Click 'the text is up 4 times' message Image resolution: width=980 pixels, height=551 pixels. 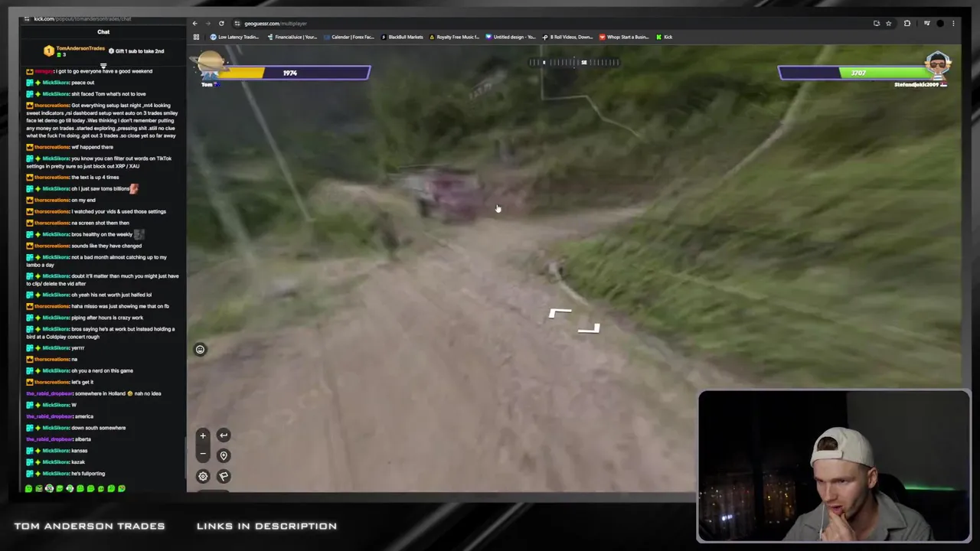(95, 178)
